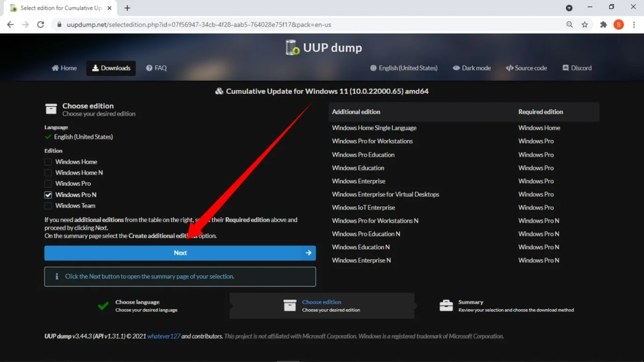644x362 pixels.
Task: Open the Discord link
Action: coord(577,68)
